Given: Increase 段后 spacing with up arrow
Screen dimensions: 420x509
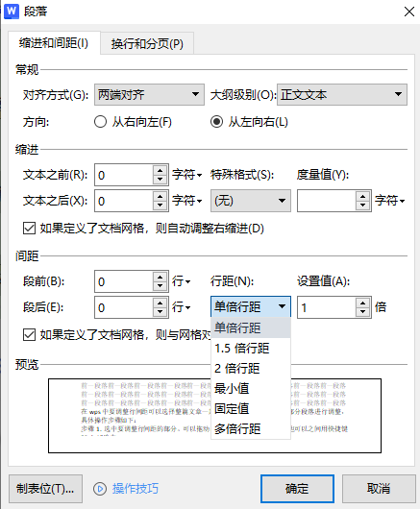Looking at the screenshot, I should 161,303.
